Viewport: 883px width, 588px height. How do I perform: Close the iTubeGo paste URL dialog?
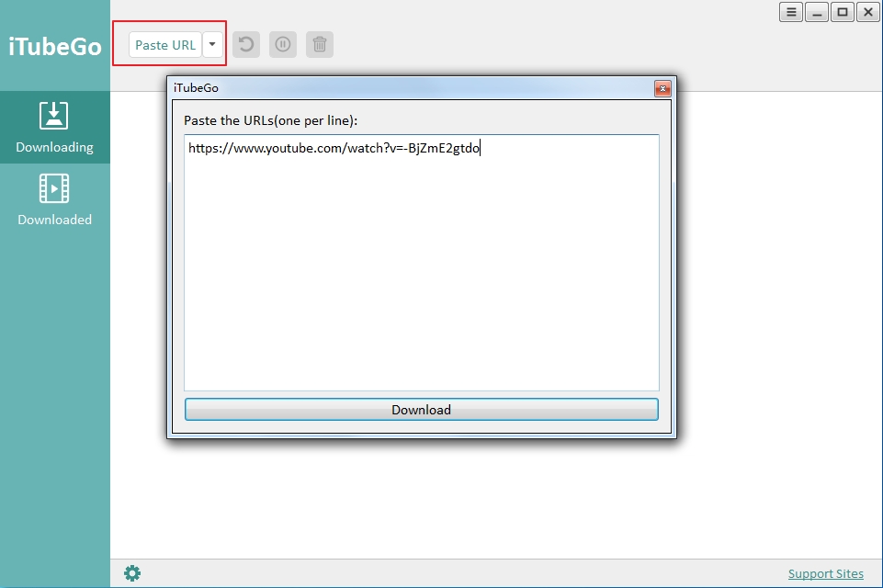click(662, 88)
